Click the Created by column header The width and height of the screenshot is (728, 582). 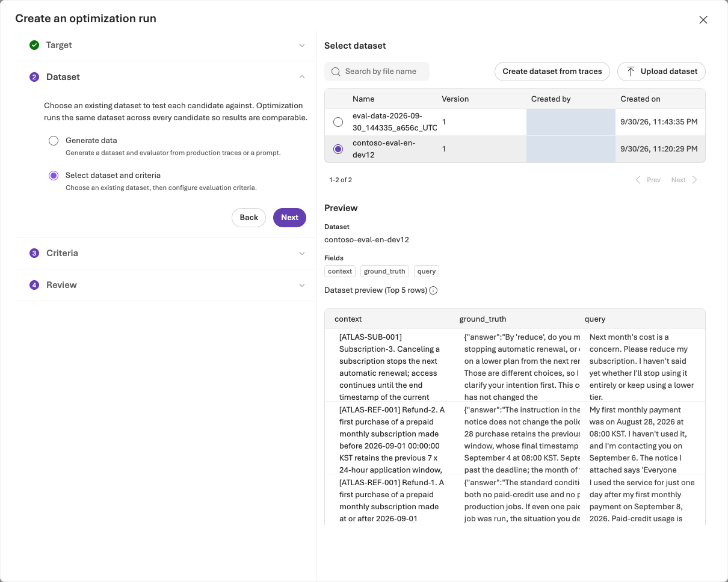(551, 99)
